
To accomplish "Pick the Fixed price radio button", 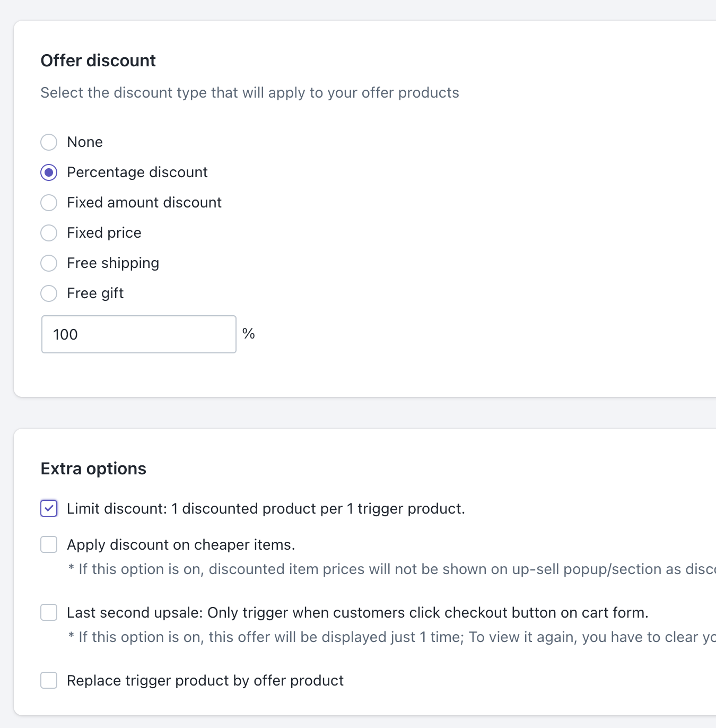I will [x=49, y=233].
